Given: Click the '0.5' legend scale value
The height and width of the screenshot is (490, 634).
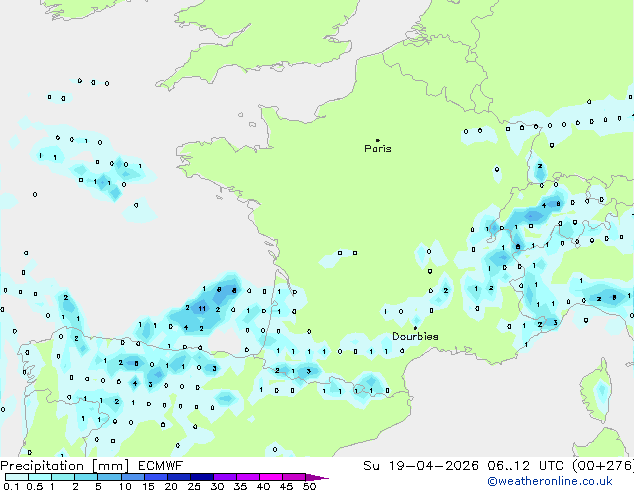Looking at the screenshot, I should point(34,486).
